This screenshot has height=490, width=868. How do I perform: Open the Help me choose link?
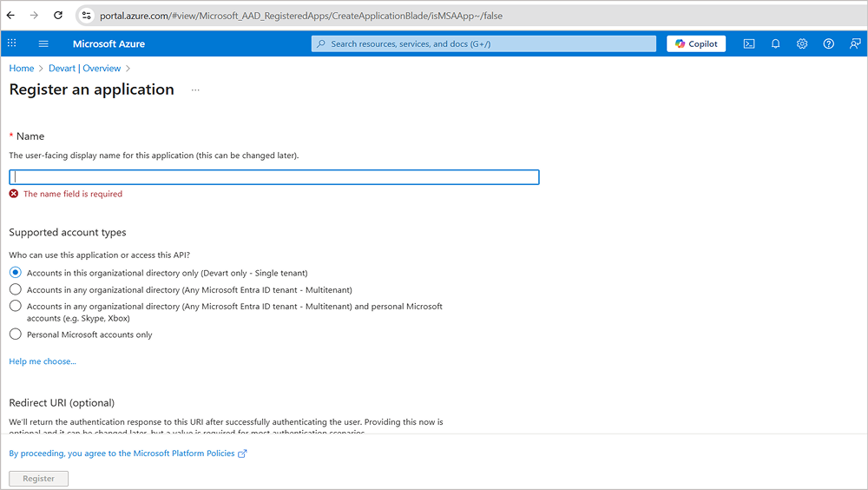tap(43, 361)
